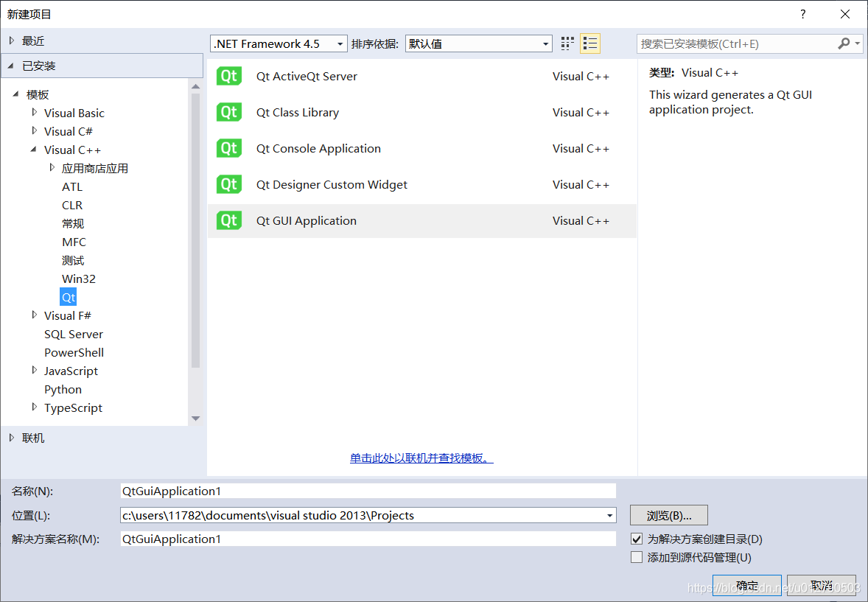Select the Qt tree item
The width and height of the screenshot is (868, 602).
68,298
